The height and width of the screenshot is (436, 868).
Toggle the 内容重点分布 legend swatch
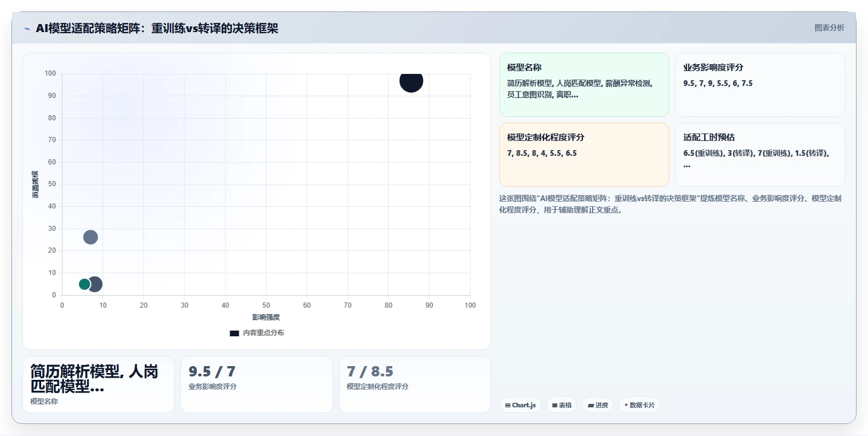click(234, 333)
